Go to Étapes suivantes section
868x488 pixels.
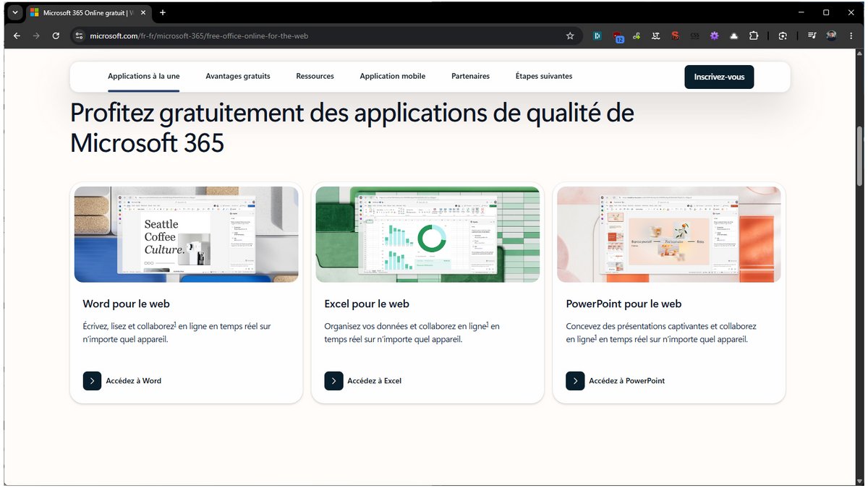(544, 76)
